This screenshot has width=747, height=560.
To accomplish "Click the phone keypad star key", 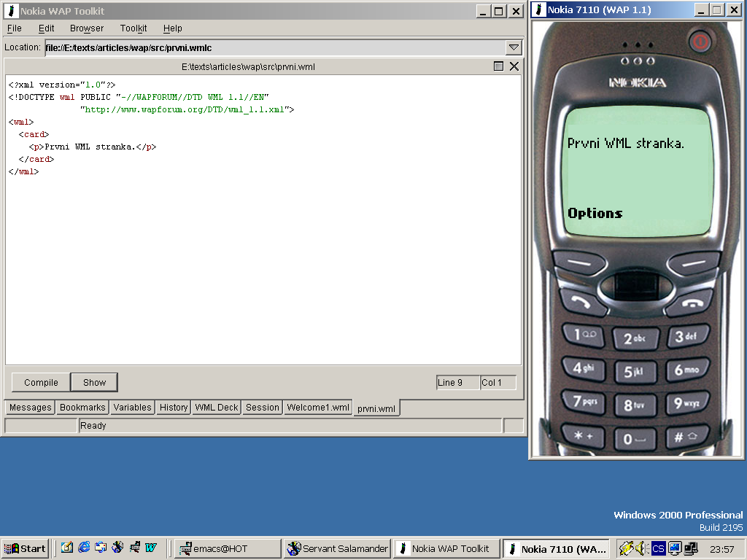I will pyautogui.click(x=584, y=435).
